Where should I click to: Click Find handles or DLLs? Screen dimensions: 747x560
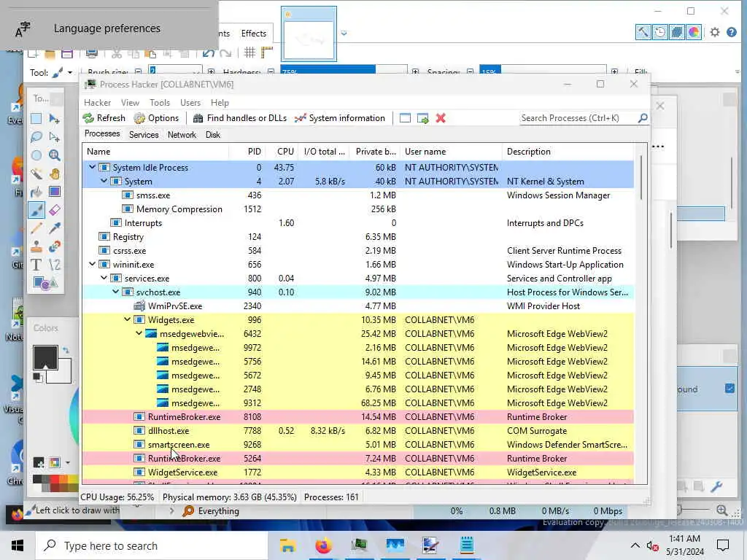(239, 118)
